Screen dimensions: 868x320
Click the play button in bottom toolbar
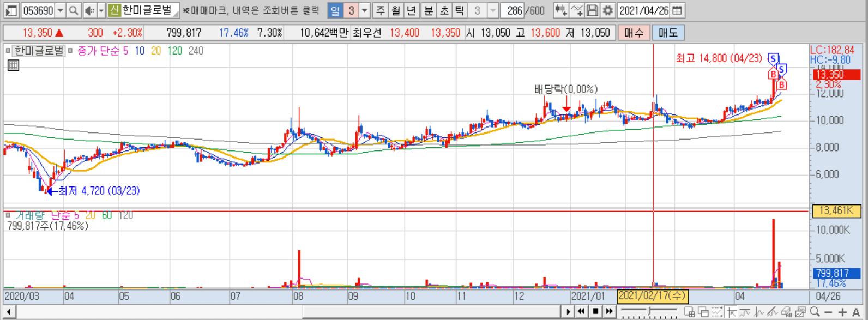(x=568, y=312)
